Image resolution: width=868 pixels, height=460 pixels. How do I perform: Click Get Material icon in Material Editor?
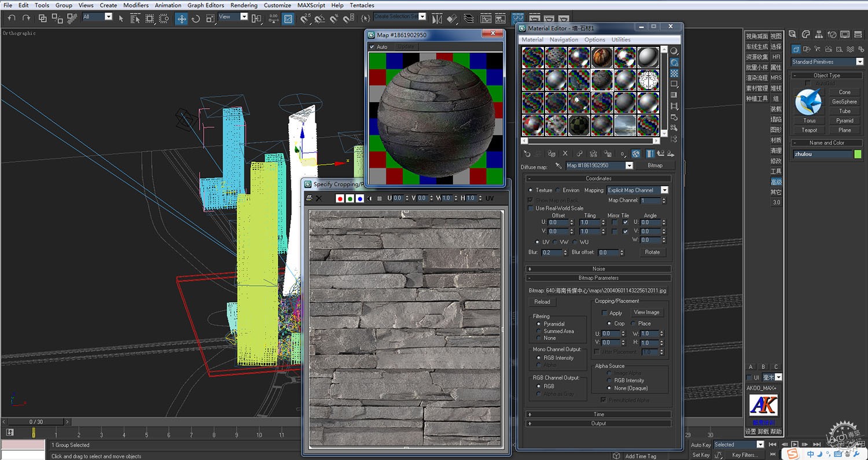[x=527, y=154]
